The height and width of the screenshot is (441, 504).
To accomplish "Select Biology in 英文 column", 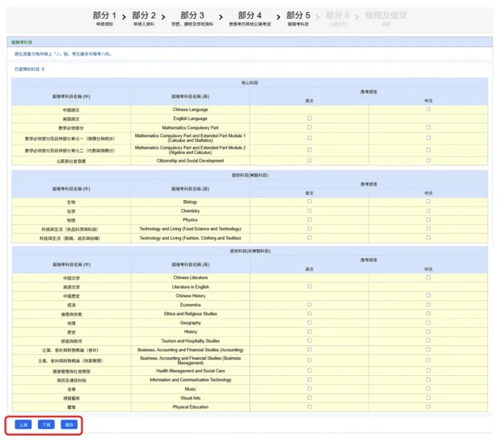I will pos(309,201).
